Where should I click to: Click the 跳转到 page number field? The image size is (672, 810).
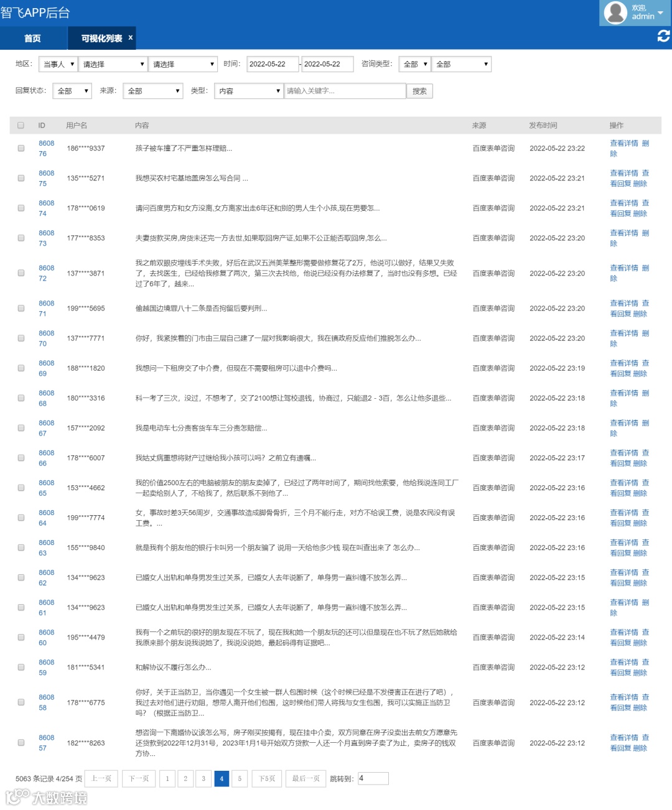tap(373, 778)
